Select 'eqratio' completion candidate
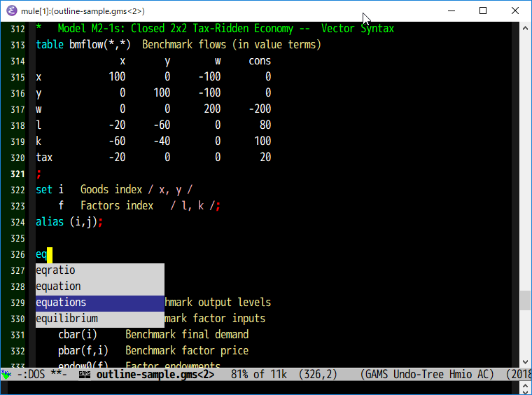The width and height of the screenshot is (532, 395). [x=99, y=270]
